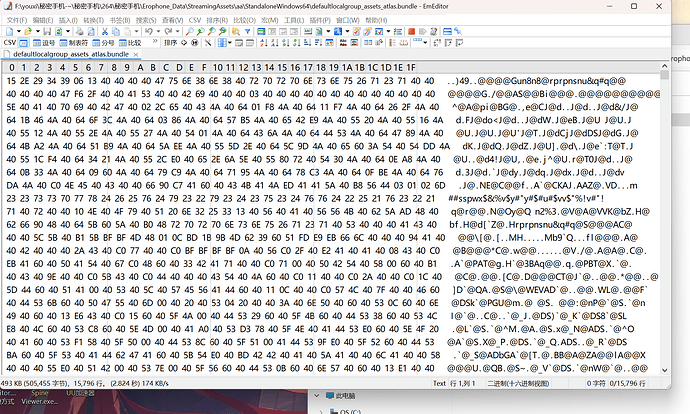Toggle semicolon separated mode
Image resolution: width=690 pixels, height=414 pixels.
103,43
